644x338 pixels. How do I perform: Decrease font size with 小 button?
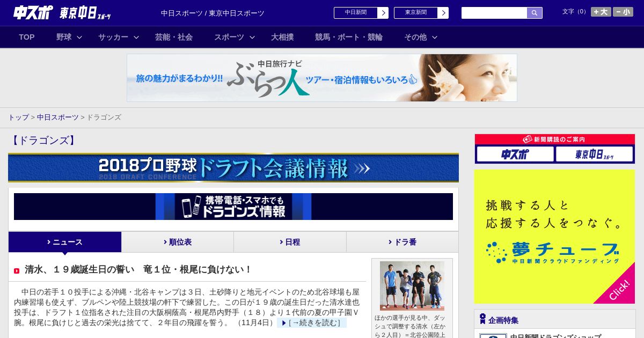pos(623,12)
